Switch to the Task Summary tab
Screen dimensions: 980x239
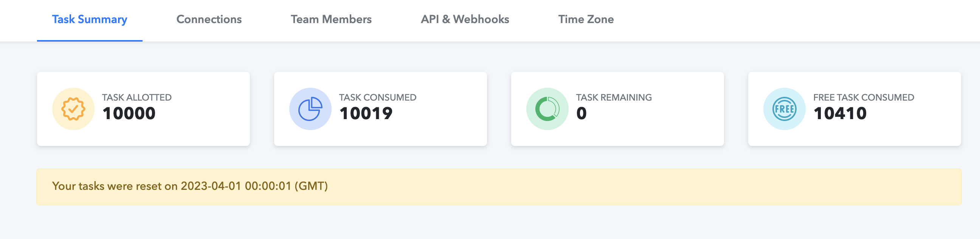(89, 19)
